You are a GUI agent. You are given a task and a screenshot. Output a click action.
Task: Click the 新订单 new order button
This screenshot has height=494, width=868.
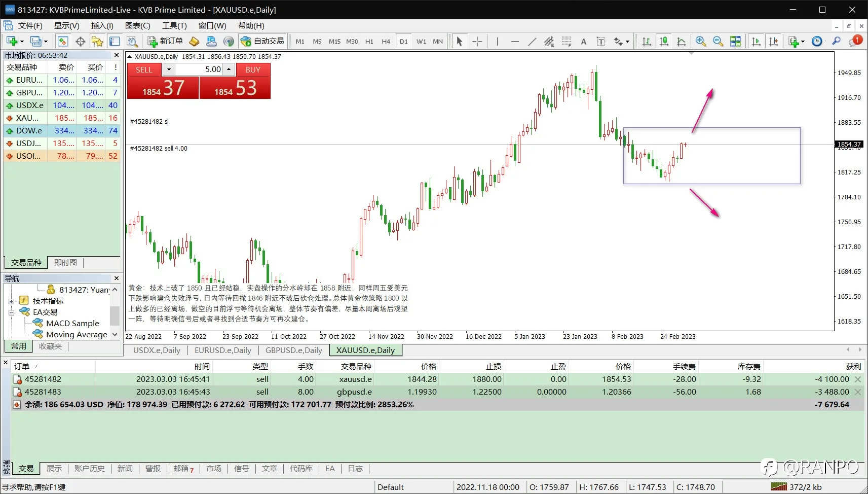point(165,41)
